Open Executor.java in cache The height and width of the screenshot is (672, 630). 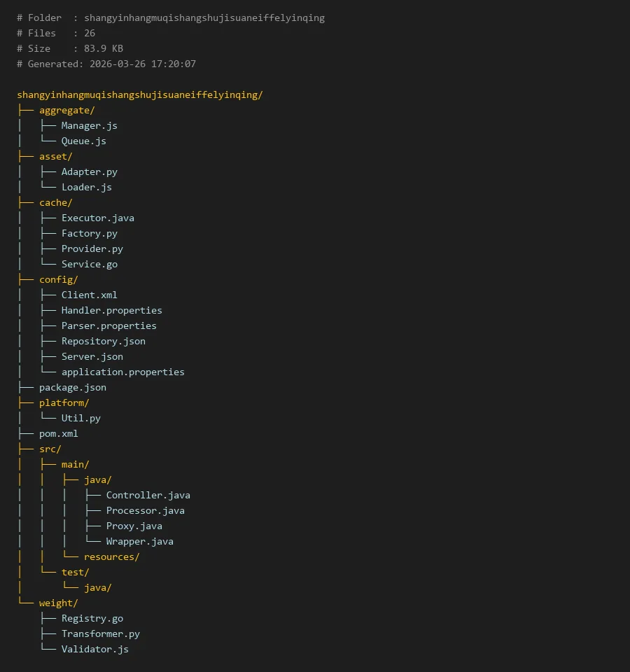tap(97, 218)
